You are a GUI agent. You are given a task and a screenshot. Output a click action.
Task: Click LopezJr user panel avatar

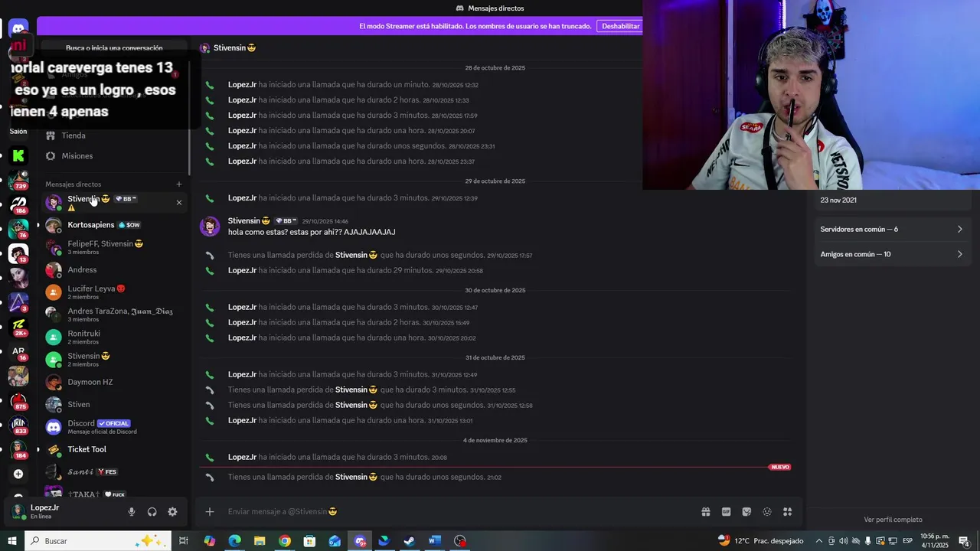(x=18, y=511)
